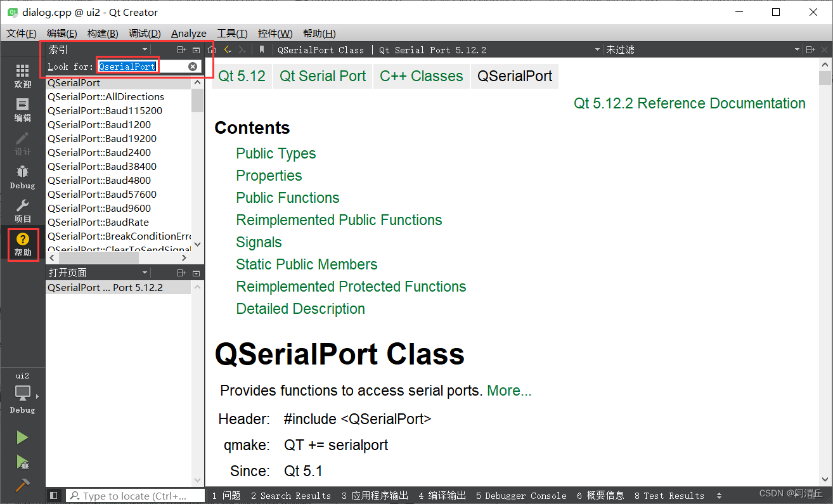Close the 打开页面 pane
Image resolution: width=833 pixels, height=504 pixels.
197,273
